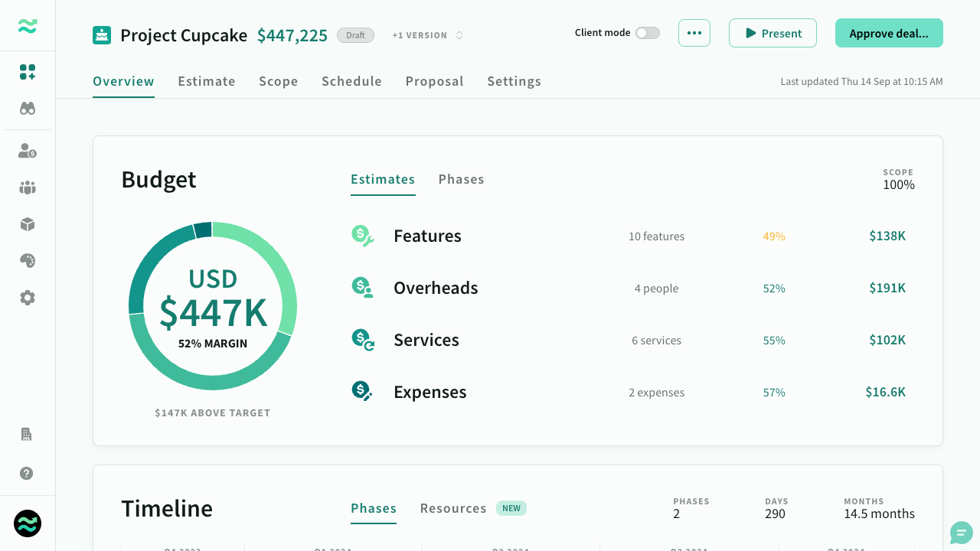Click the 49% Features margin value
This screenshot has height=551, width=980.
click(x=774, y=236)
